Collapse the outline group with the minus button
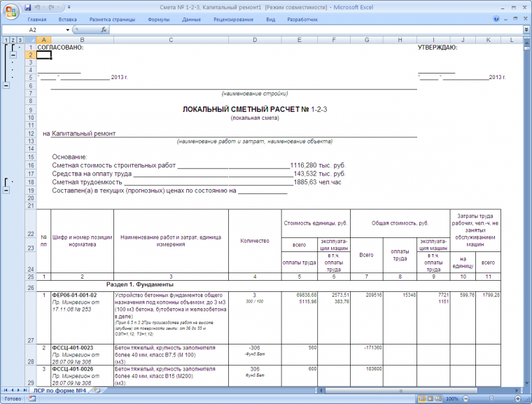This screenshot has width=532, height=404. point(6,84)
